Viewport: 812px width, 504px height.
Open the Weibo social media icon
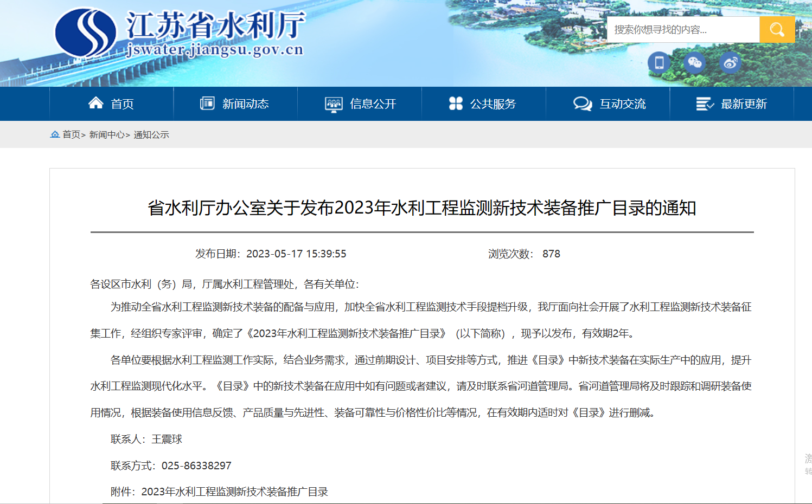pyautogui.click(x=730, y=63)
